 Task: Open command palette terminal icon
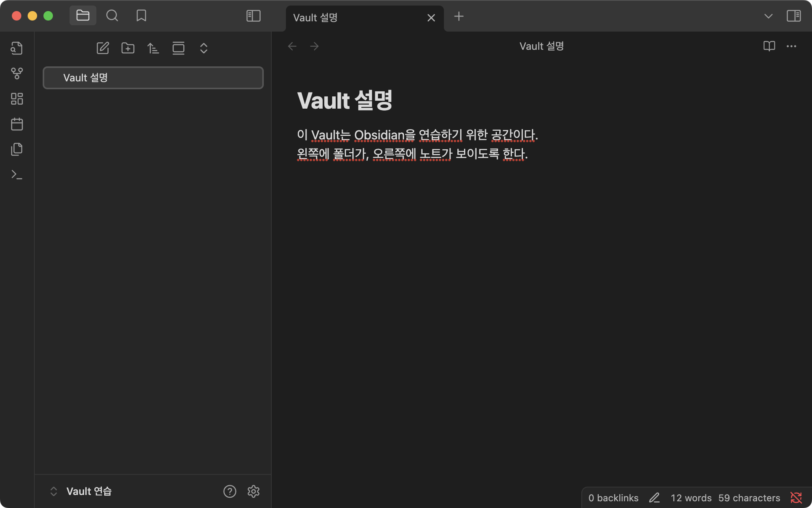[x=17, y=174]
